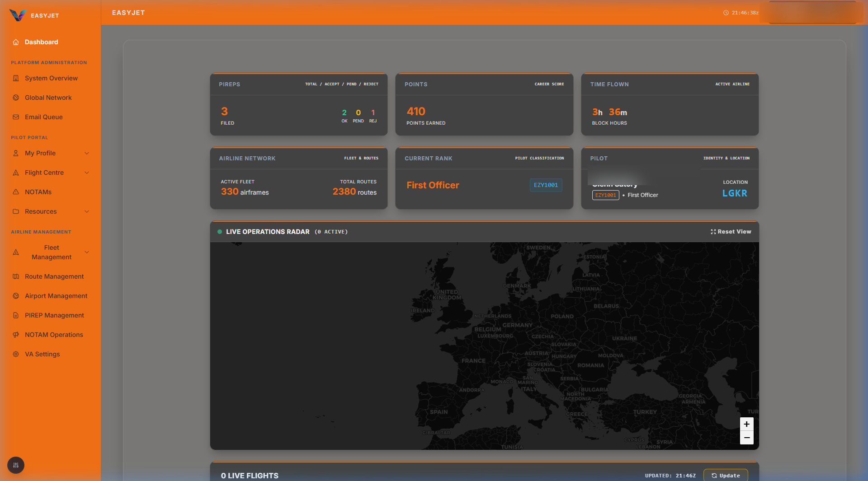
Task: Click the Reset View expand icon
Action: [713, 232]
